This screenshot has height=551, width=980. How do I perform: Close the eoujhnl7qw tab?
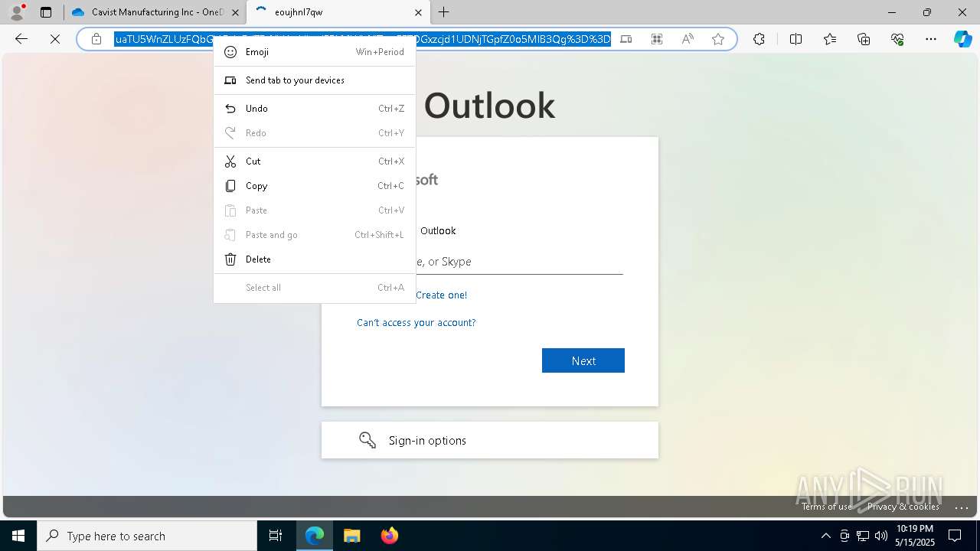point(418,12)
